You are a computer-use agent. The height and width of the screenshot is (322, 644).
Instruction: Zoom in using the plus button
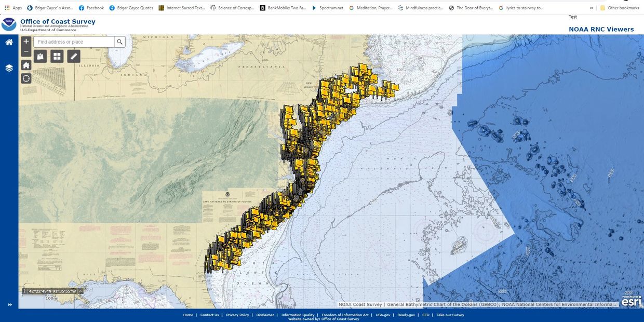coord(25,41)
